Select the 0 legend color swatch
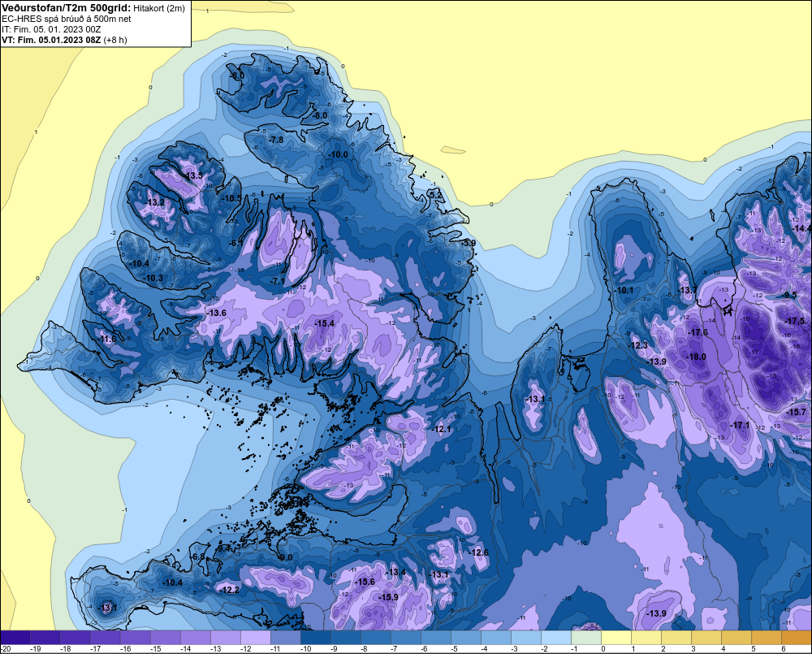The width and height of the screenshot is (812, 654). pyautogui.click(x=616, y=638)
